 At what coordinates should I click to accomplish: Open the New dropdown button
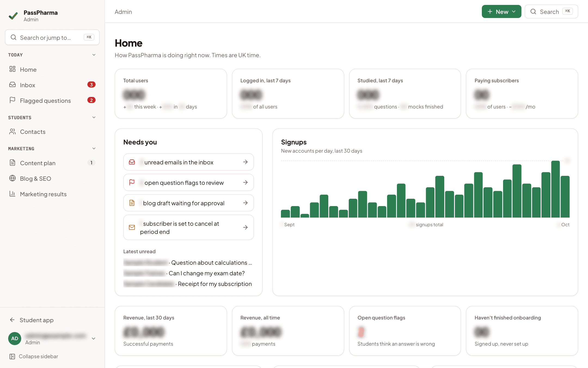pos(501,11)
